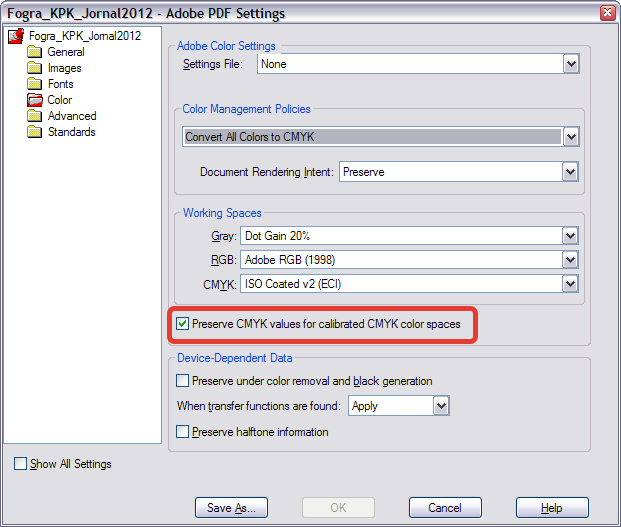Toggle Preserve CMYK values for calibrated CMYK checkbox
Image resolution: width=621 pixels, height=527 pixels.
click(x=182, y=324)
